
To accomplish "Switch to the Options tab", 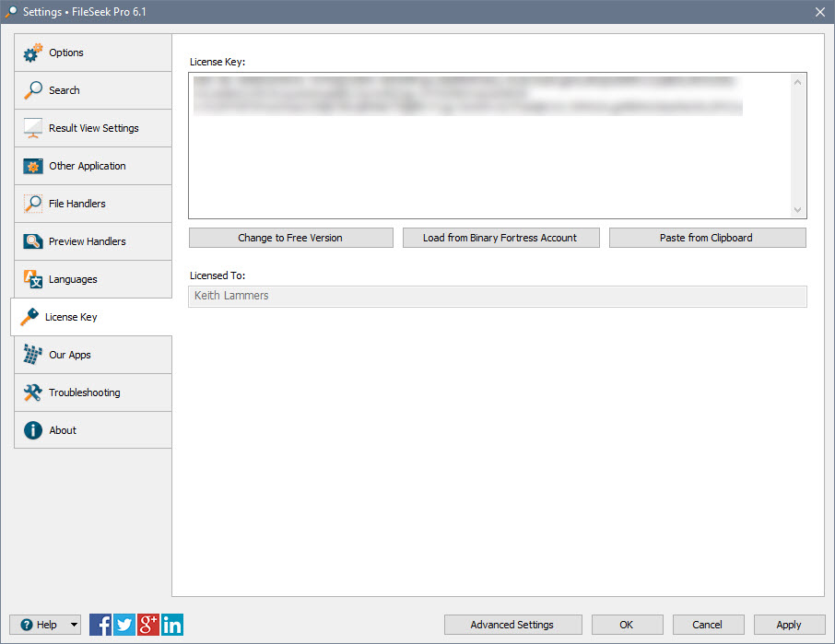I will [93, 53].
